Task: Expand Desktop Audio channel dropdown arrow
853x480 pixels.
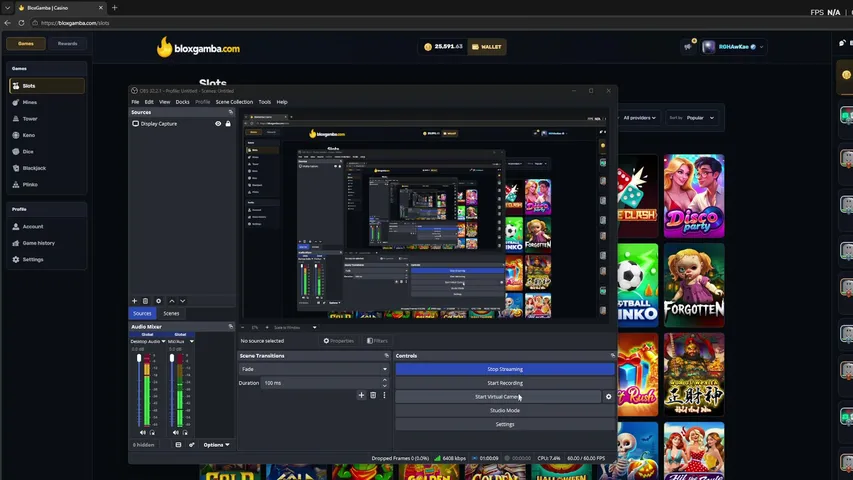Action: [x=163, y=341]
